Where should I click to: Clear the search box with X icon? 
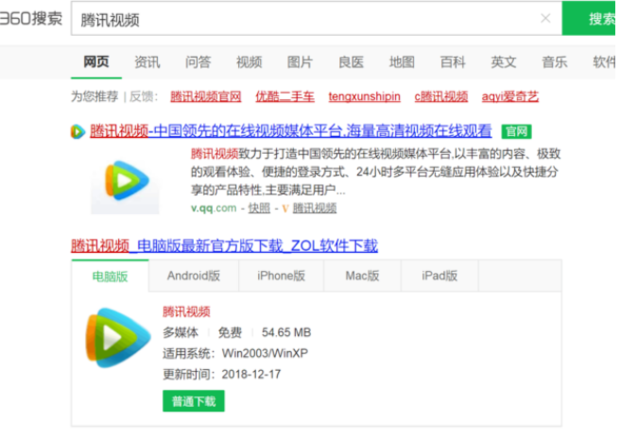click(x=546, y=18)
